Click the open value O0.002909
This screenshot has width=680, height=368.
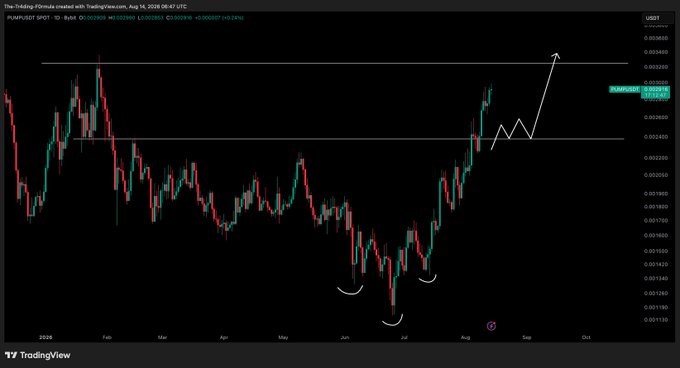point(92,18)
